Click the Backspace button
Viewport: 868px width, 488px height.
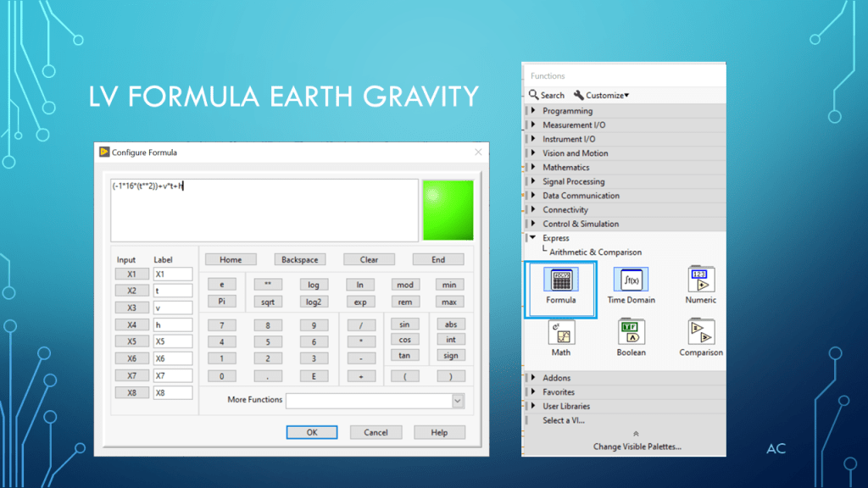(299, 260)
